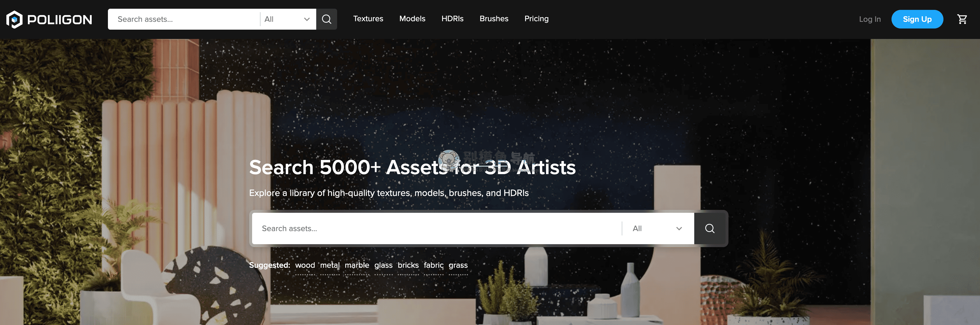The width and height of the screenshot is (980, 325).
Task: View the Pricing page
Action: pyautogui.click(x=536, y=19)
